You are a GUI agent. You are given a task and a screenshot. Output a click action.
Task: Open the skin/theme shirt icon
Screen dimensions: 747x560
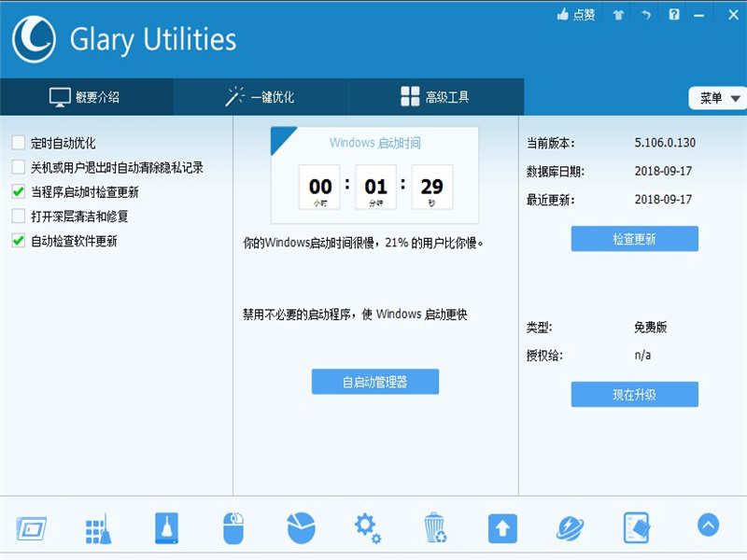618,15
